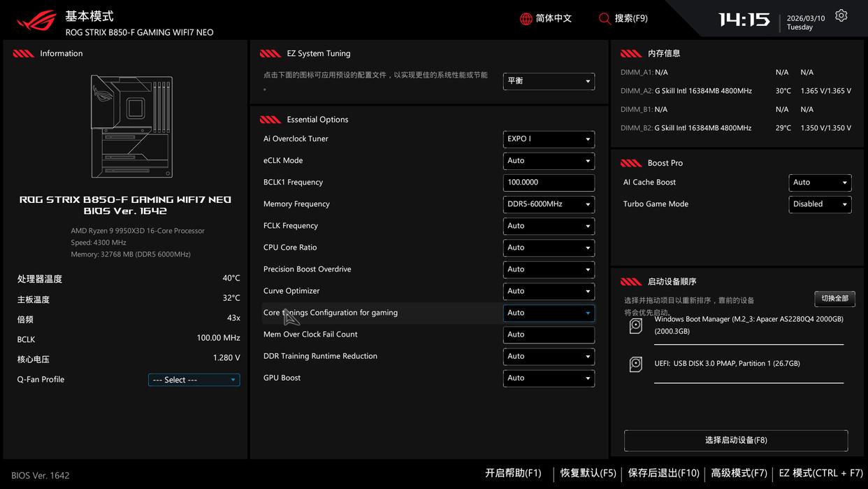Open the settings gear icon

pyautogui.click(x=841, y=15)
